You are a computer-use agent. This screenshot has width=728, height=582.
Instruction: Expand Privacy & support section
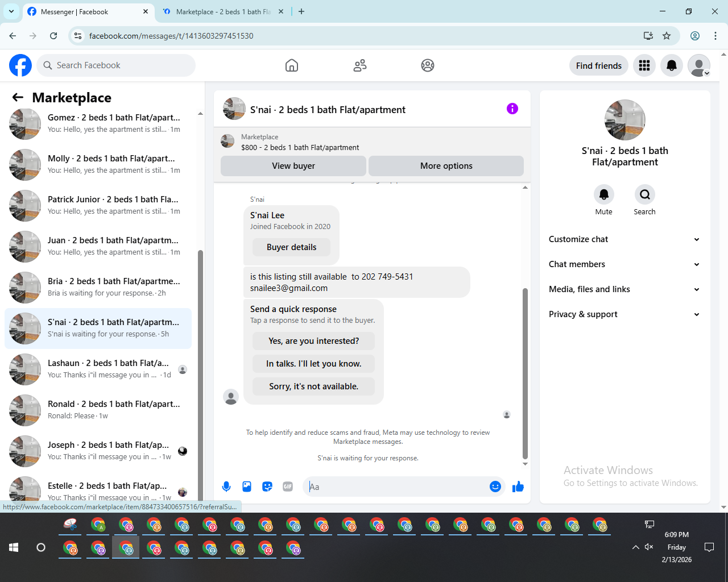624,314
